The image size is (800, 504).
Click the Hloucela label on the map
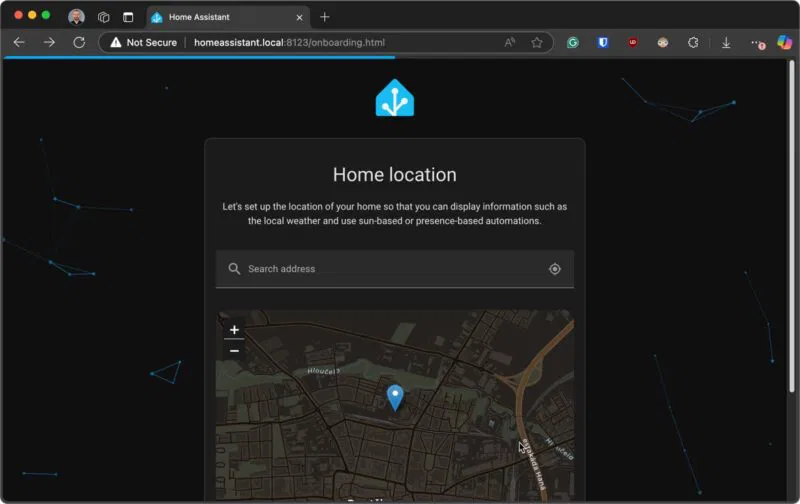tap(323, 371)
